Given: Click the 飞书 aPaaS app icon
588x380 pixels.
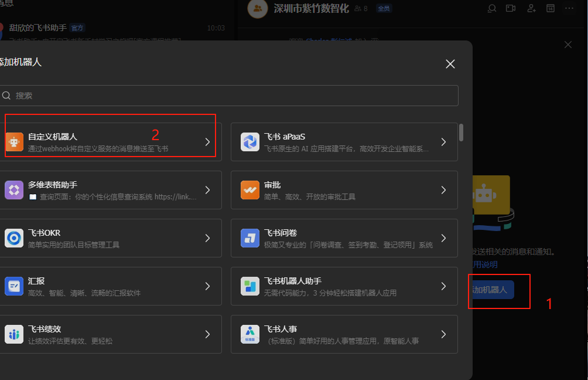Looking at the screenshot, I should point(250,142).
